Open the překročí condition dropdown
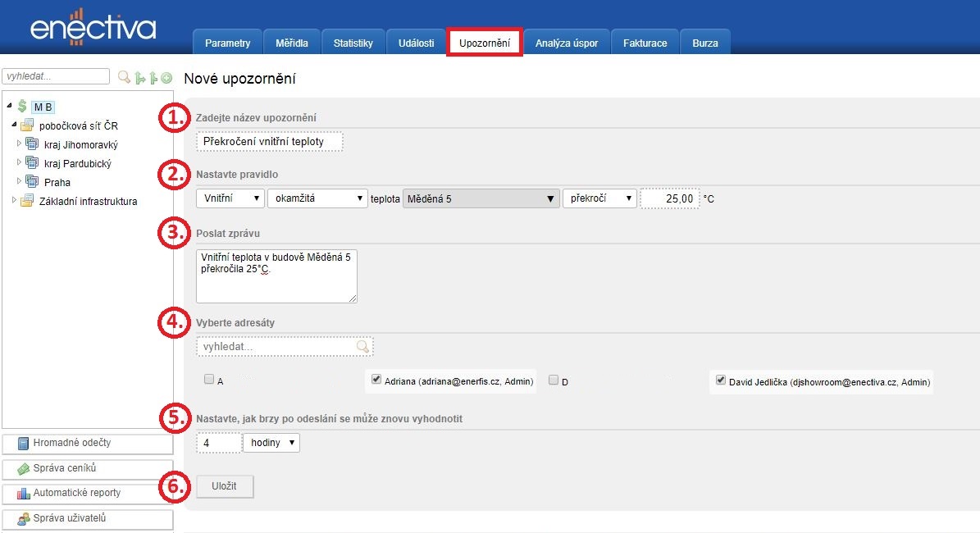The height and width of the screenshot is (533, 980). tap(599, 198)
